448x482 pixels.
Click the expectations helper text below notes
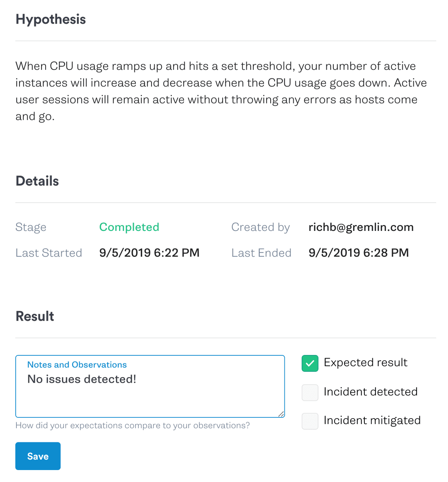[133, 426]
